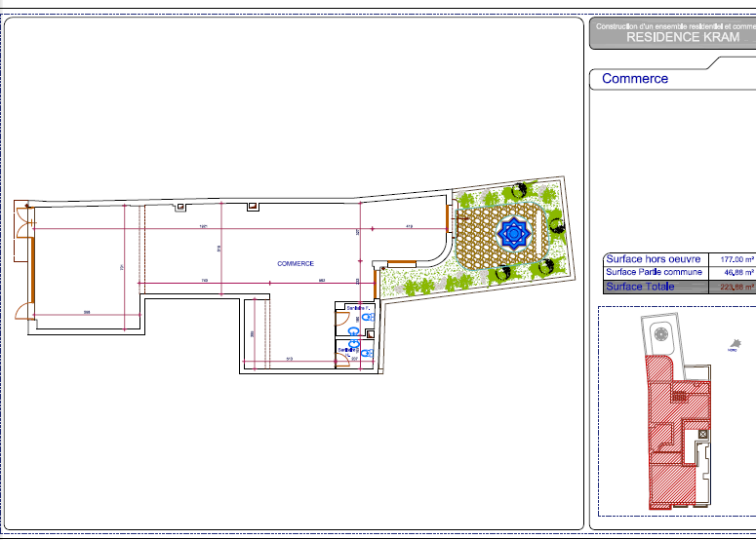Select the Commerce heading in the side panel
The image size is (756, 540).
635,78
